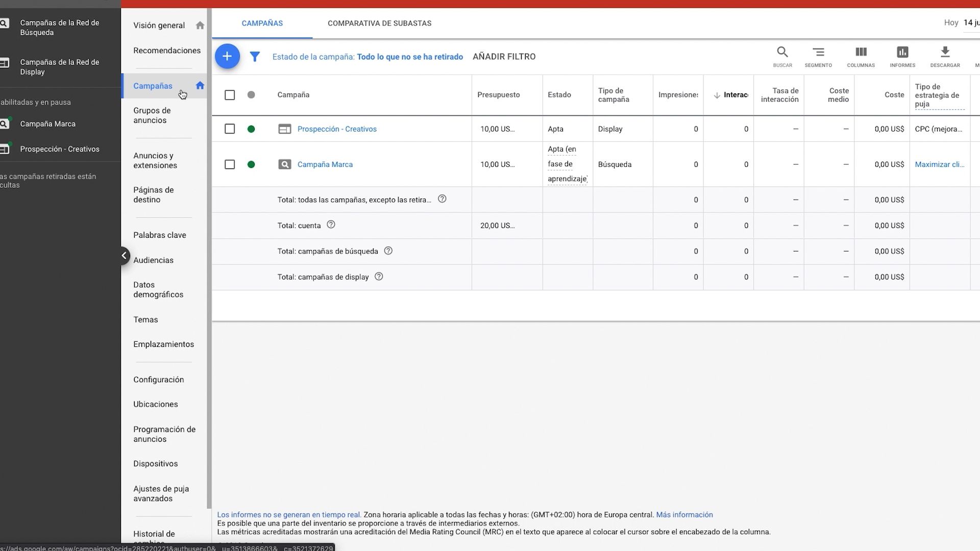Viewport: 980px width, 551px height.
Task: Select Campañas in the navigation menu
Action: click(153, 86)
